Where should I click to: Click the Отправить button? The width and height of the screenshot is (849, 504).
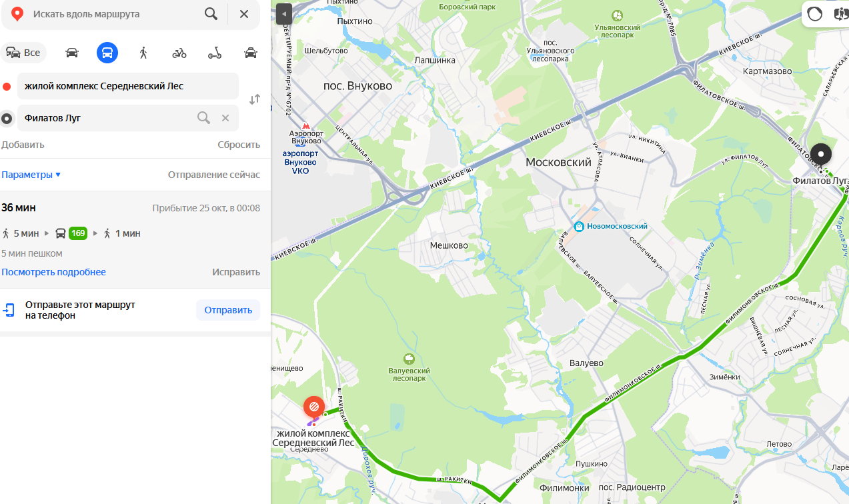coord(228,310)
